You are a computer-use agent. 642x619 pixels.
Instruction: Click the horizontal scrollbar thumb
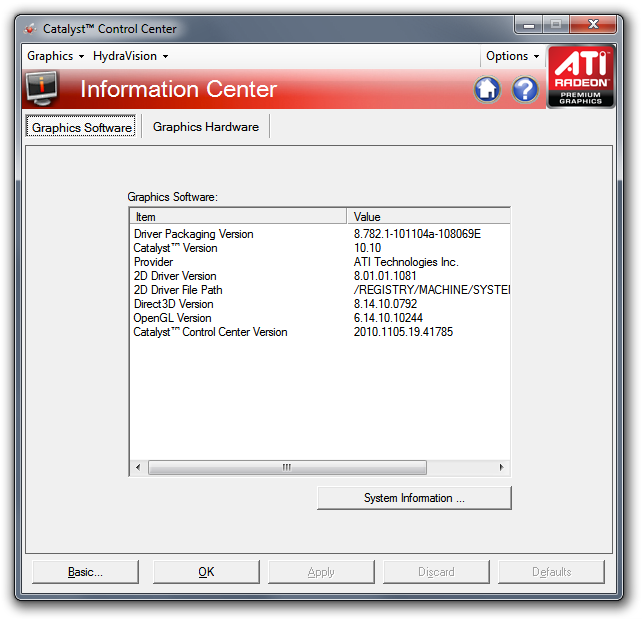pyautogui.click(x=287, y=467)
